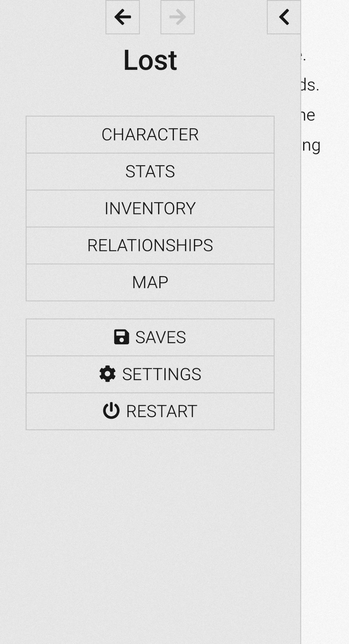Screen dimensions: 349x644
Task: Open the MAP entry
Action: tap(150, 282)
